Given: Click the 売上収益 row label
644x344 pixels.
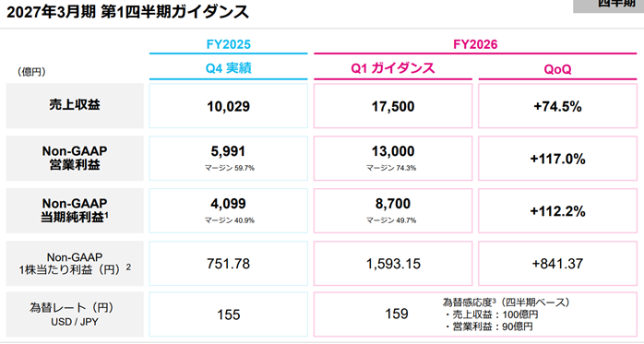Looking at the screenshot, I should (x=75, y=105).
